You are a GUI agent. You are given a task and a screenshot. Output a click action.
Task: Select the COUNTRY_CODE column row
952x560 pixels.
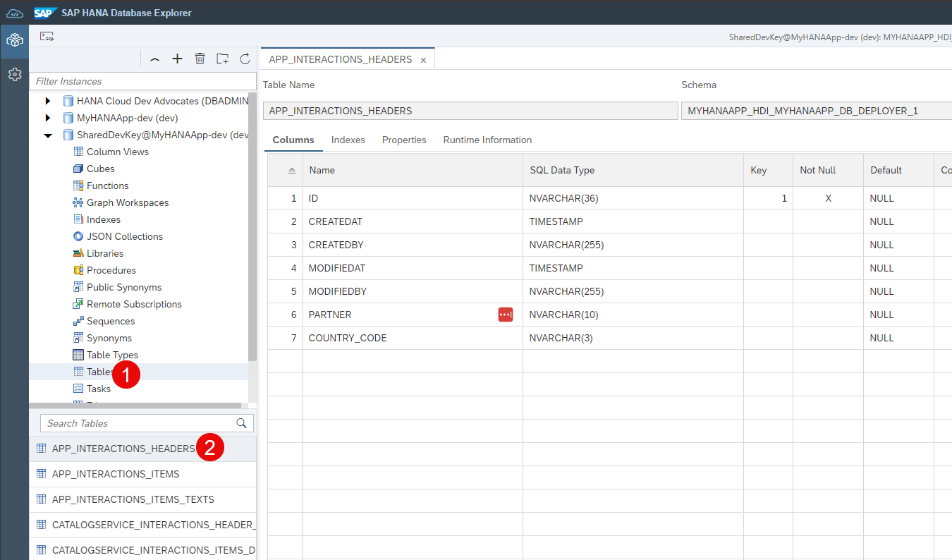[x=610, y=338]
